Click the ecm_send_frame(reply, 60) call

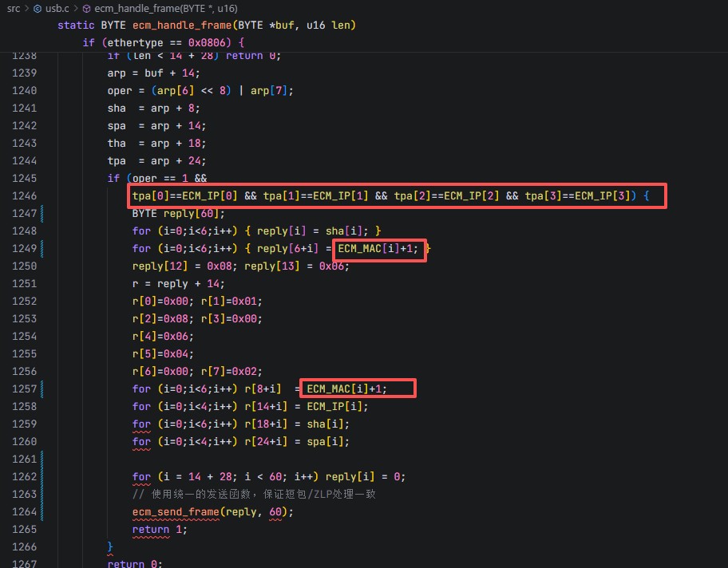212,512
